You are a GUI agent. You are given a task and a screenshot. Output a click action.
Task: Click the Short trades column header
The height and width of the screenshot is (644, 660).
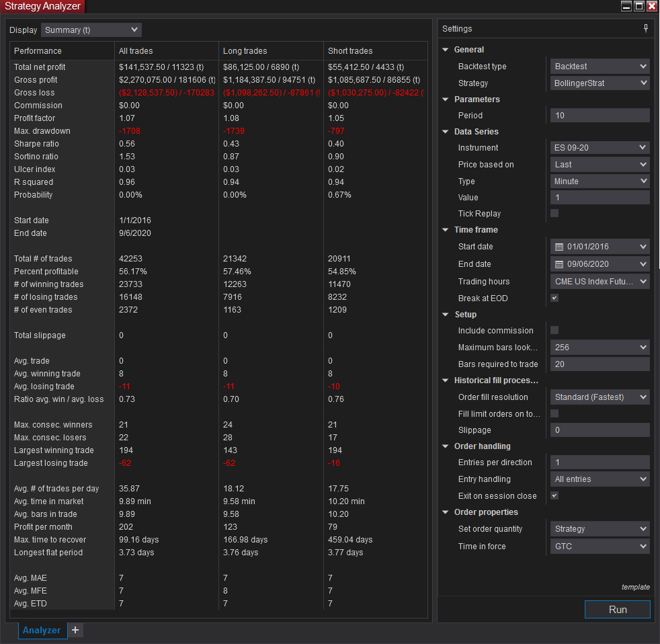[x=376, y=51]
